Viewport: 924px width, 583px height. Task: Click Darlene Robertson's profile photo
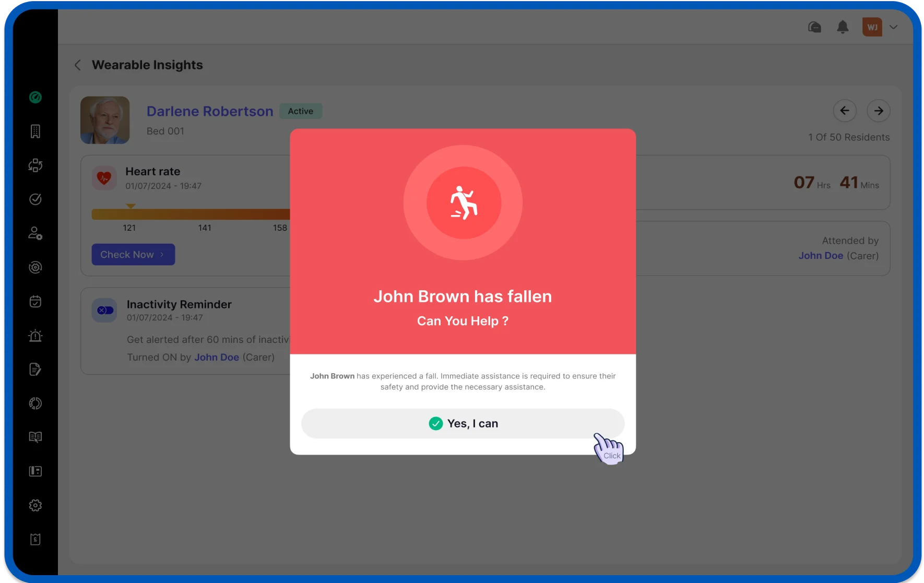pos(105,120)
